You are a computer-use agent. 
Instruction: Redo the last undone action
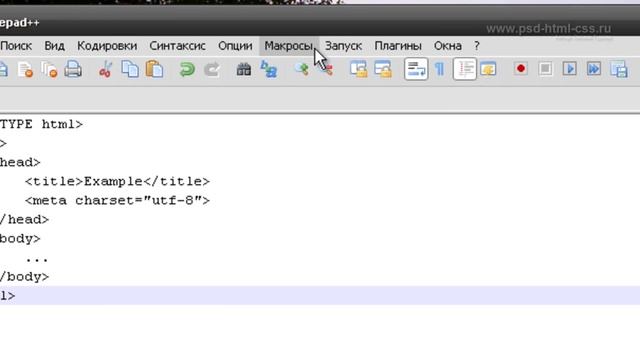(x=212, y=69)
